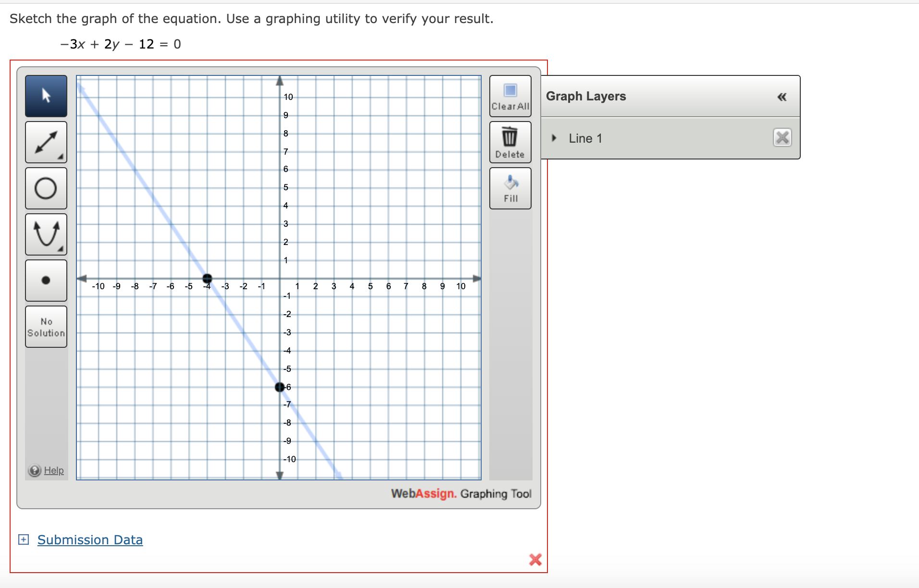Expand the Submission Data section
This screenshot has width=919, height=588.
(23, 539)
